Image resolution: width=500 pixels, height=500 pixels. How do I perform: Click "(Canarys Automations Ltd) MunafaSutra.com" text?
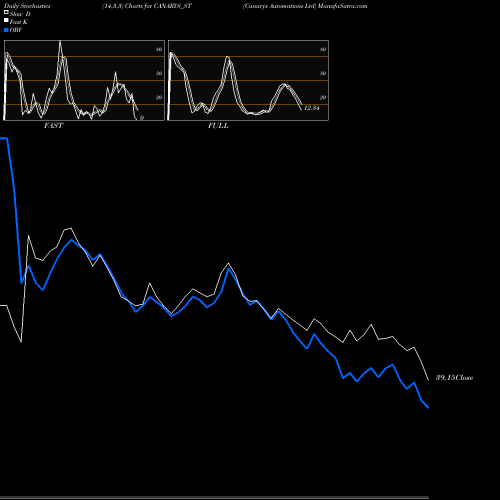click(305, 6)
